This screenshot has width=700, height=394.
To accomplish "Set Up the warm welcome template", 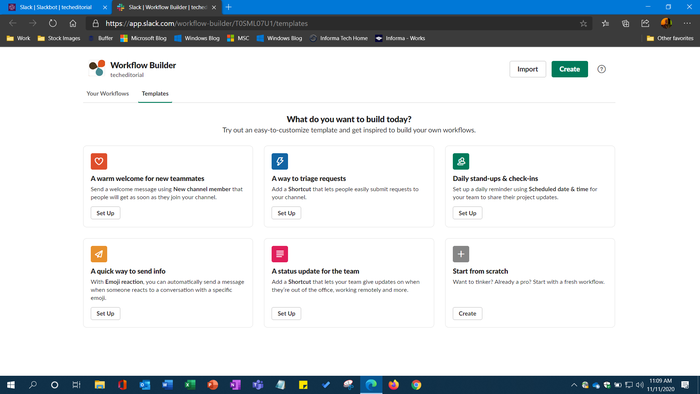I will point(105,213).
